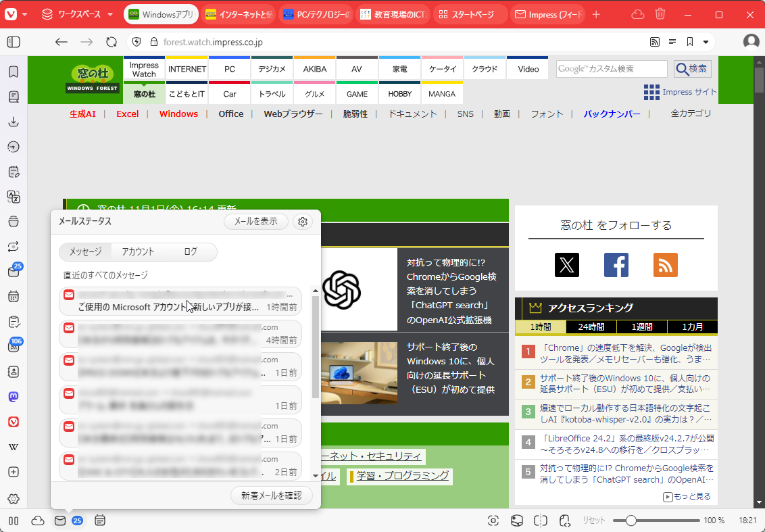Toggle reader view for this page
765x532 pixels.
(672, 41)
